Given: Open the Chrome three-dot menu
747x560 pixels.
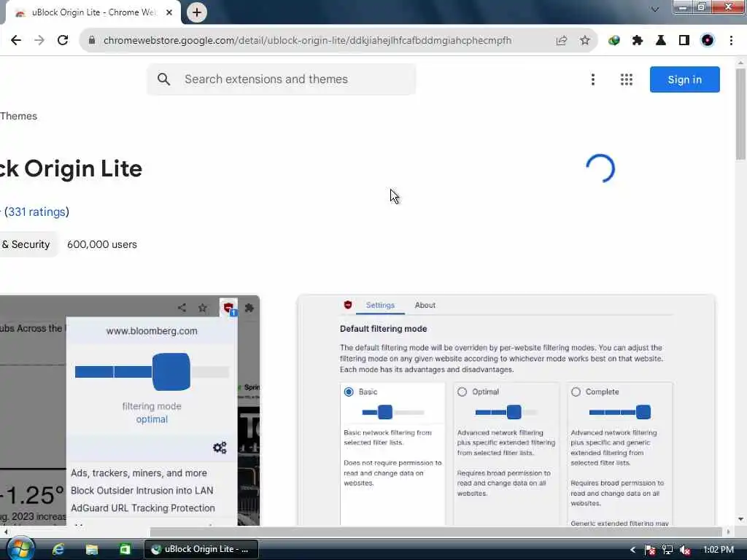Looking at the screenshot, I should point(731,41).
